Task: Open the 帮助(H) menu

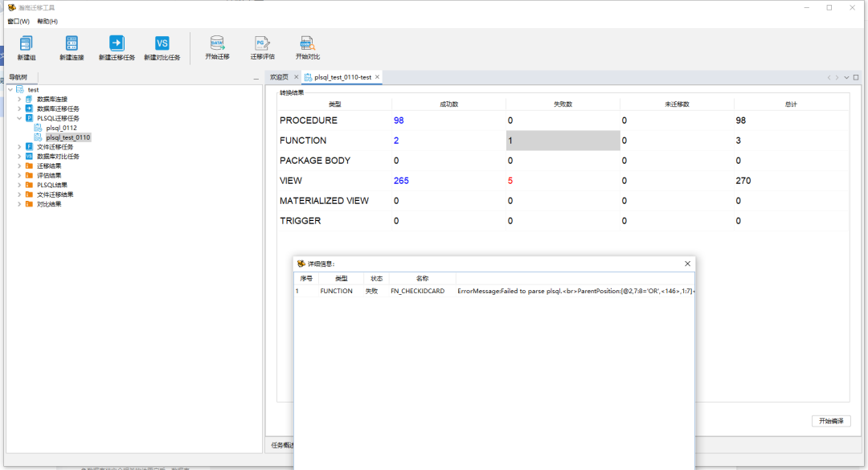Action: pyautogui.click(x=47, y=21)
